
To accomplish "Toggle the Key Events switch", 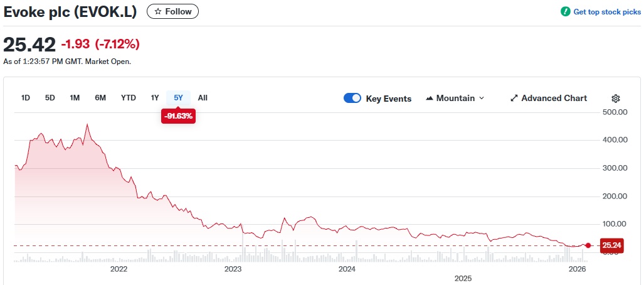I will pyautogui.click(x=352, y=99).
